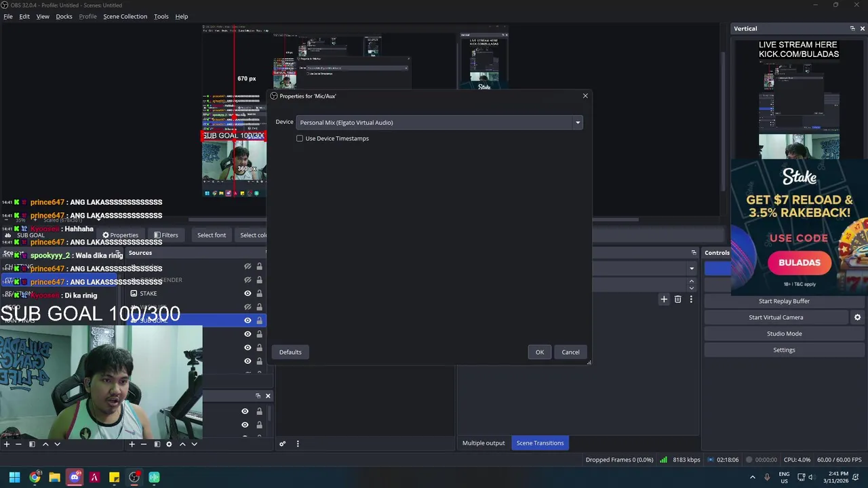Open the Docks menu
The image size is (868, 488).
(64, 16)
